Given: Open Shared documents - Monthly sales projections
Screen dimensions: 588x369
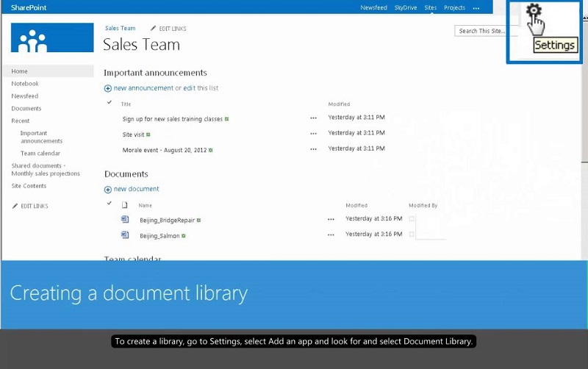Looking at the screenshot, I should click(x=46, y=170).
